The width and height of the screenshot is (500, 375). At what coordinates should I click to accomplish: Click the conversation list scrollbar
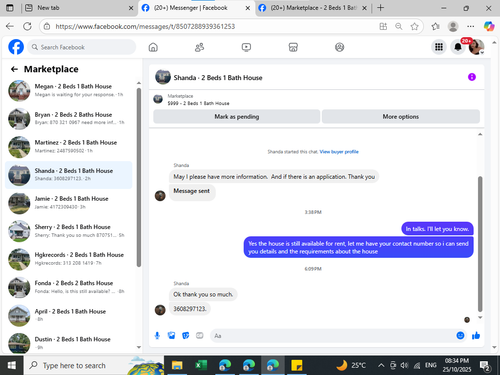pos(139,177)
